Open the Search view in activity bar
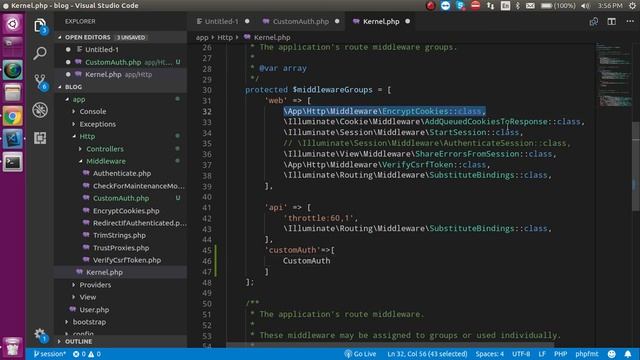Viewport: 640px width, 360px height. click(x=40, y=53)
